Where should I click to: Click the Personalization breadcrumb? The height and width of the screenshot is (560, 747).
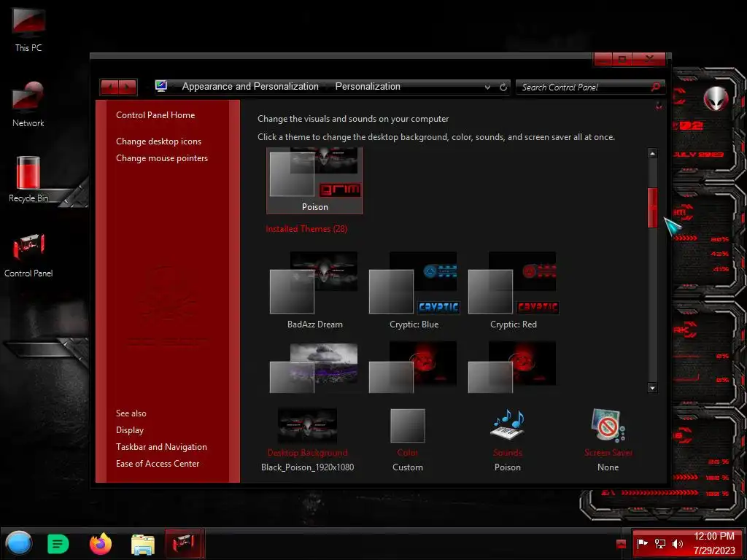368,86
